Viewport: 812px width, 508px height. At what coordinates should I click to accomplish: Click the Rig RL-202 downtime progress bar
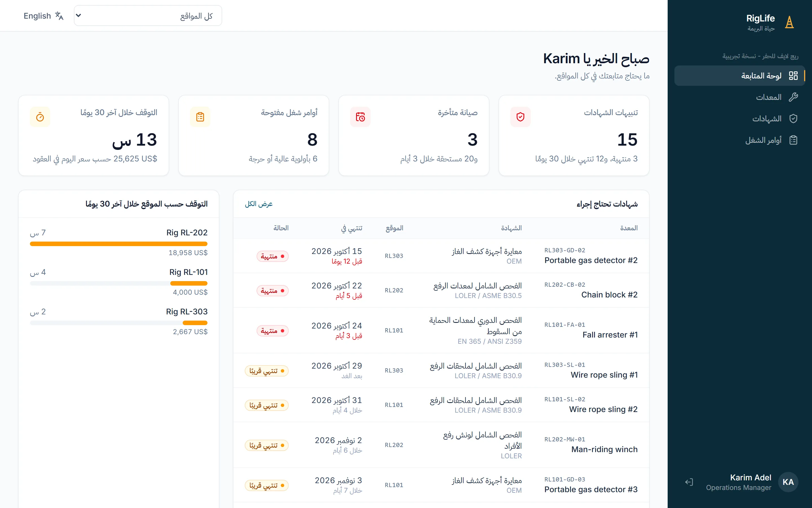(119, 244)
